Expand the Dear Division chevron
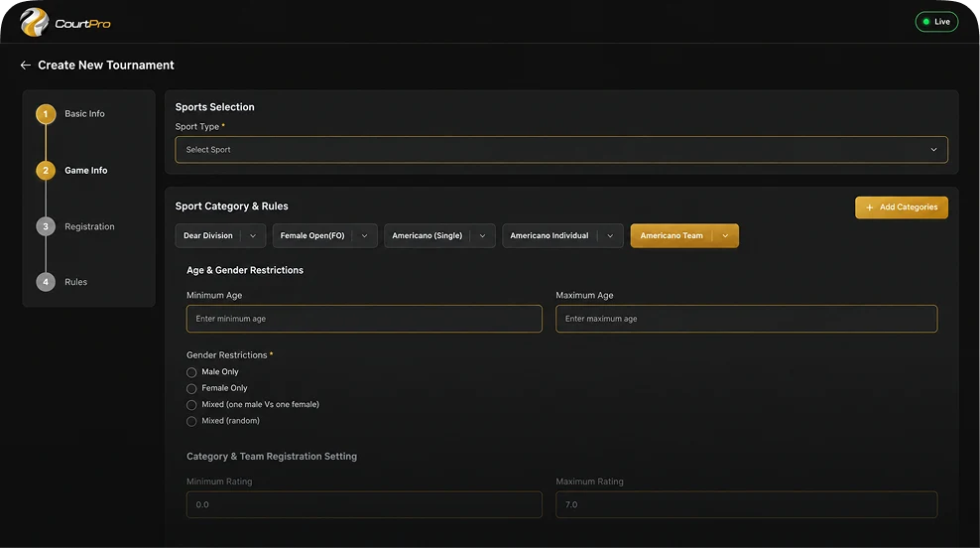Image resolution: width=980 pixels, height=548 pixels. (253, 236)
